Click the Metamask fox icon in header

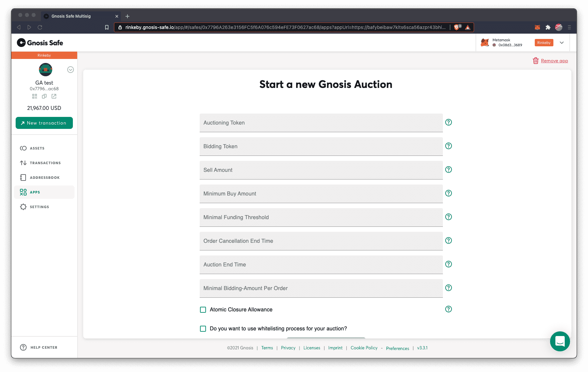tap(485, 43)
